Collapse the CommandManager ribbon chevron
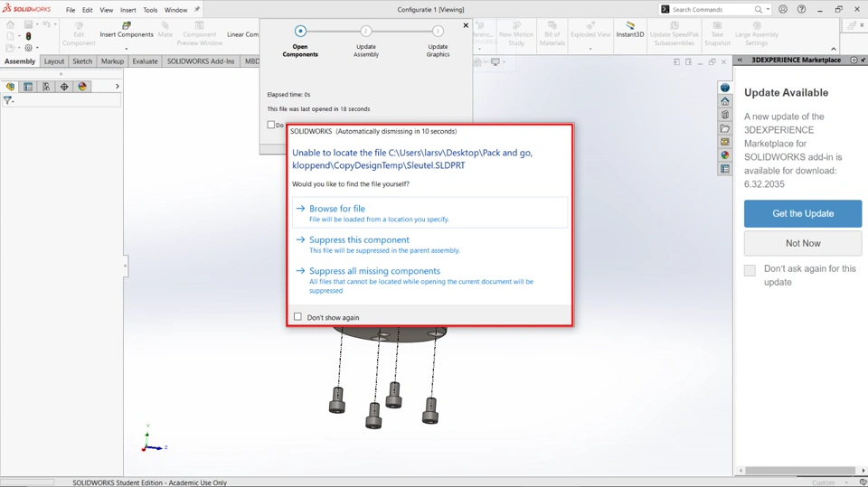 (x=833, y=50)
